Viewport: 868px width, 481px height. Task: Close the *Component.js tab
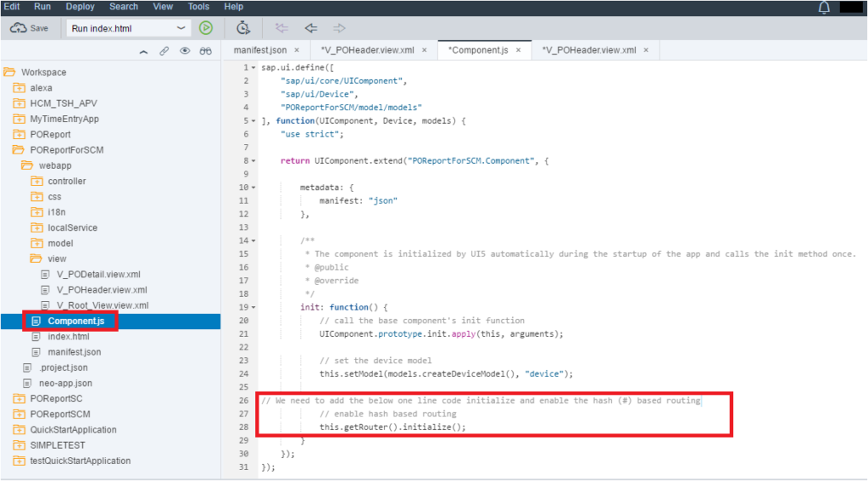(x=518, y=50)
